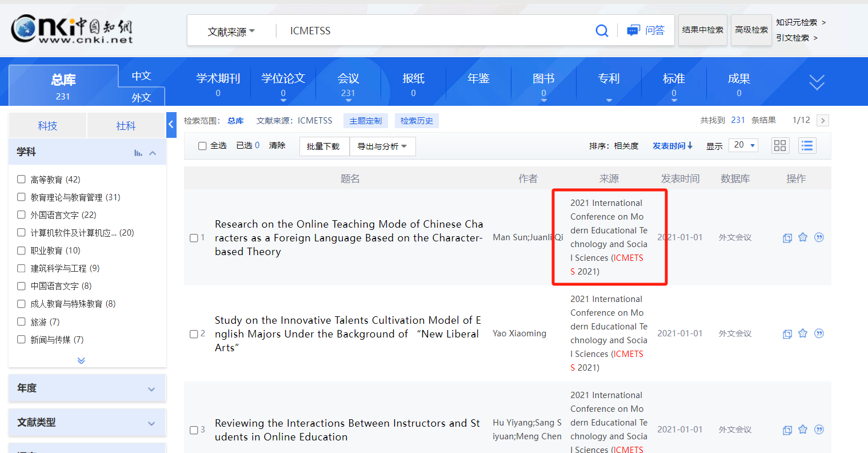The width and height of the screenshot is (868, 453).
Task: Open the 会议 category tab
Action: 348,84
